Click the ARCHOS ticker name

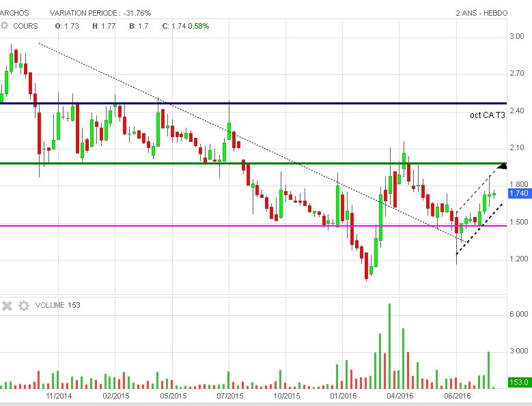click(14, 13)
